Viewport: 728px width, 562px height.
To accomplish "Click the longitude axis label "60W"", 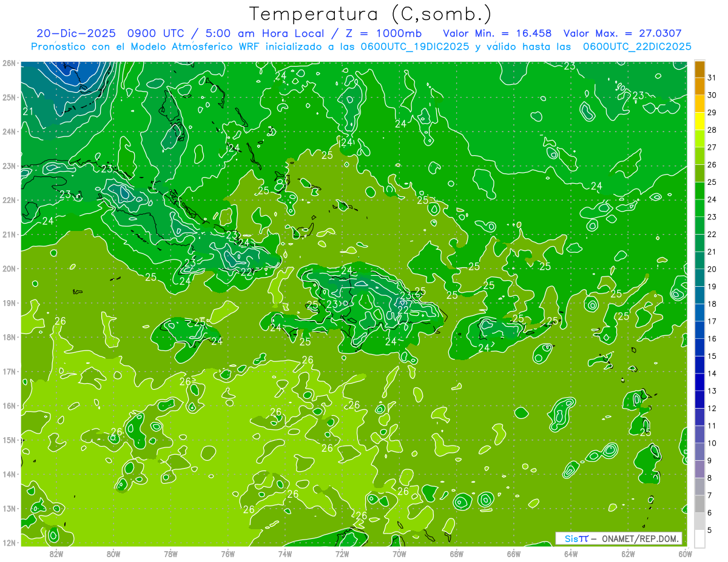I will tap(685, 554).
